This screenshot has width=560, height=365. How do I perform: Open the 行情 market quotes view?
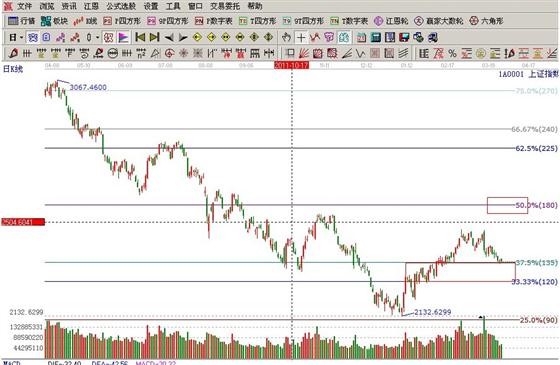pos(21,21)
